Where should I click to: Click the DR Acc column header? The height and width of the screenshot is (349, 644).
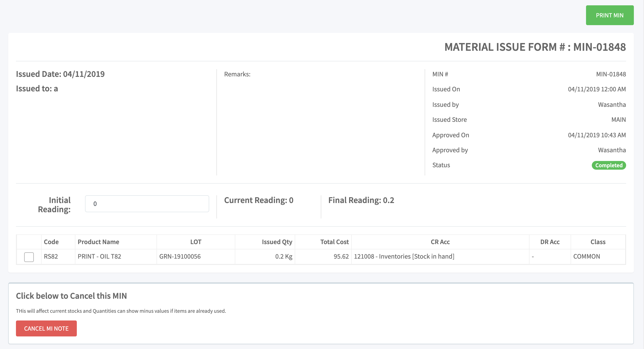pyautogui.click(x=550, y=242)
